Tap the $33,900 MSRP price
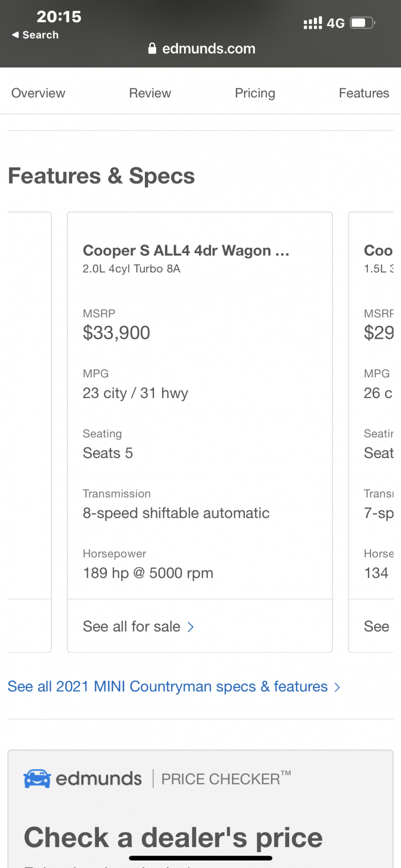The width and height of the screenshot is (401, 868). point(117,333)
